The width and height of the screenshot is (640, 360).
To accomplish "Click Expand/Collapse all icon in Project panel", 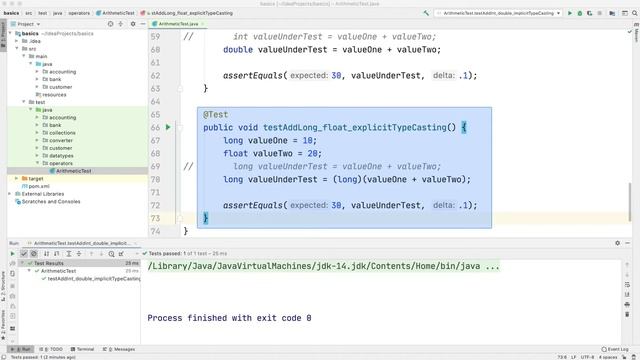I will [121, 24].
